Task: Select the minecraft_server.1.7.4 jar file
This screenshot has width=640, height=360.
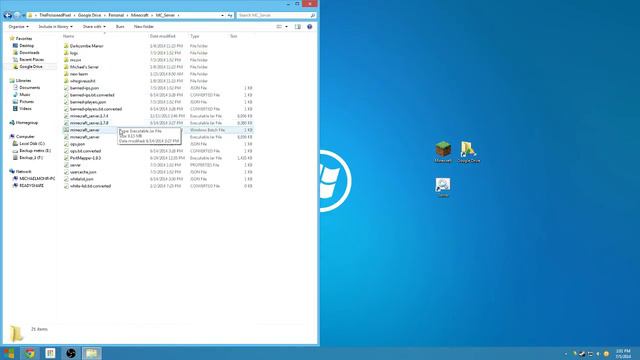Action: [89, 116]
